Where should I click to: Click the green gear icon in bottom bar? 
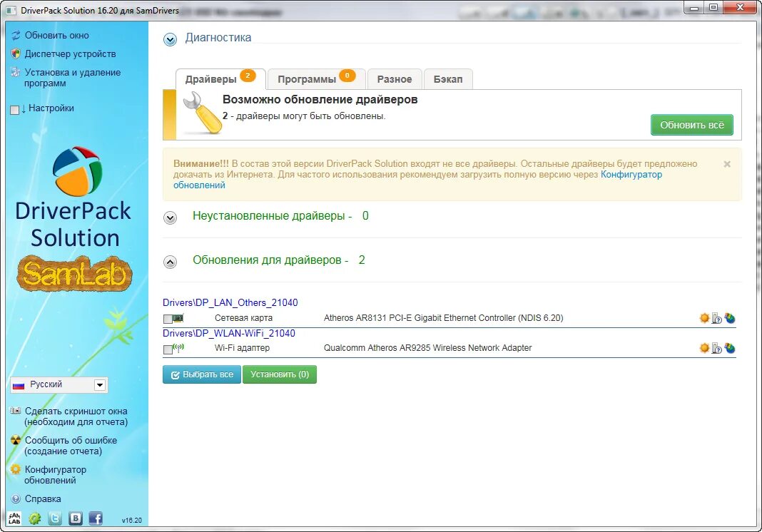[x=34, y=518]
